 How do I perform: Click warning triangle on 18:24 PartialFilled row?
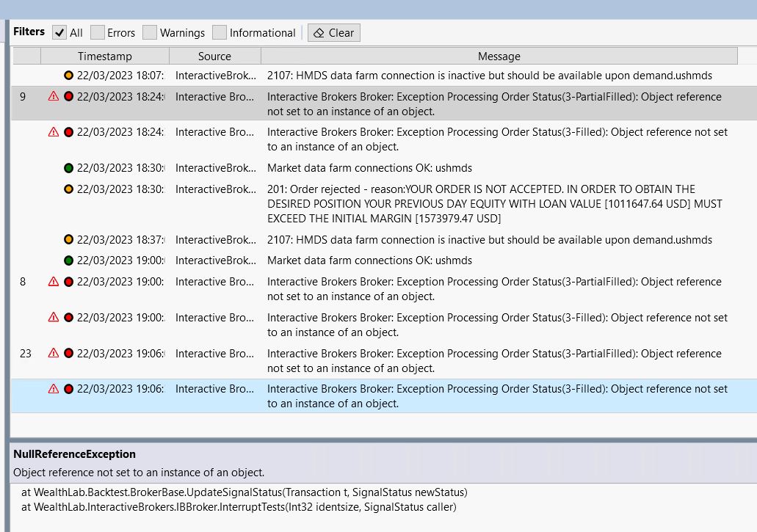(54, 96)
